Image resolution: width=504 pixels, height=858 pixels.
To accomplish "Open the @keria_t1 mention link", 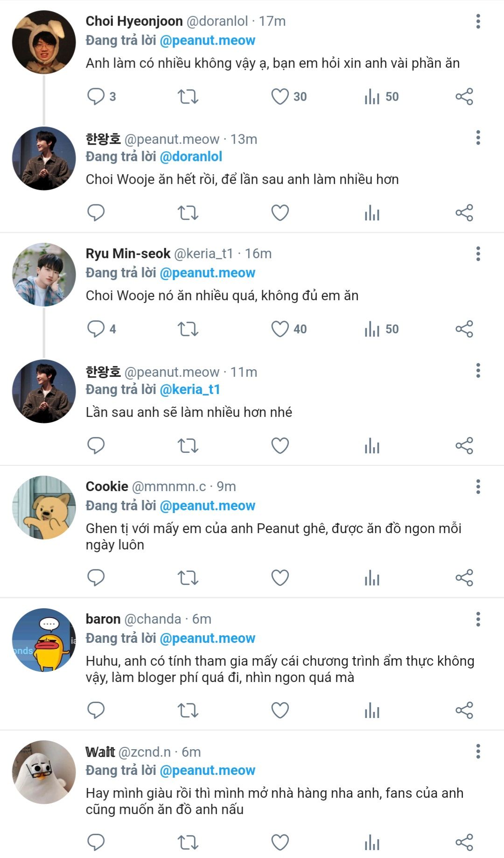I will tap(189, 389).
